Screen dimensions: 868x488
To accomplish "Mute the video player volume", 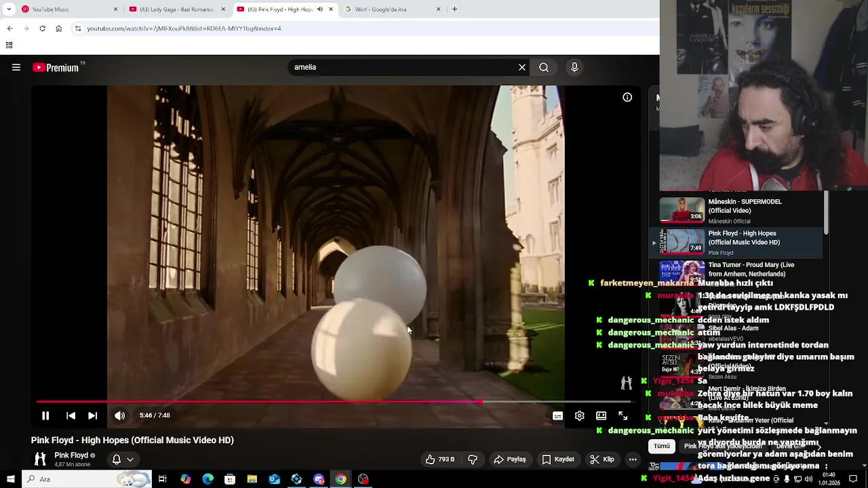I will 119,415.
